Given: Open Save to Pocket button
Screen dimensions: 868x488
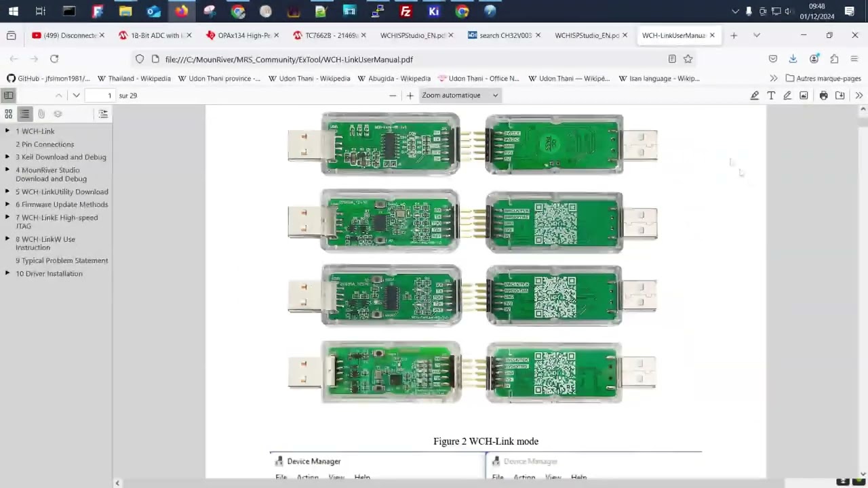Looking at the screenshot, I should point(773,59).
